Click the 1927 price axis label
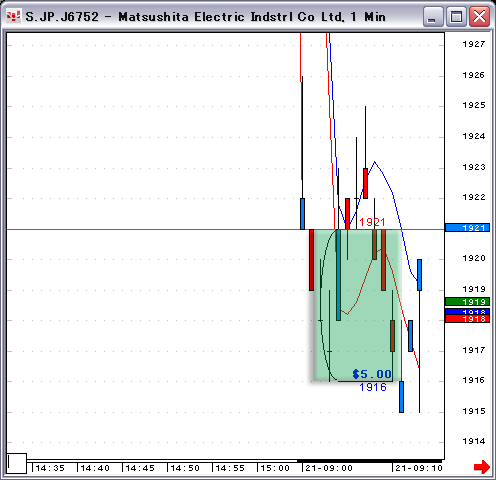The height and width of the screenshot is (480, 496). (474, 44)
